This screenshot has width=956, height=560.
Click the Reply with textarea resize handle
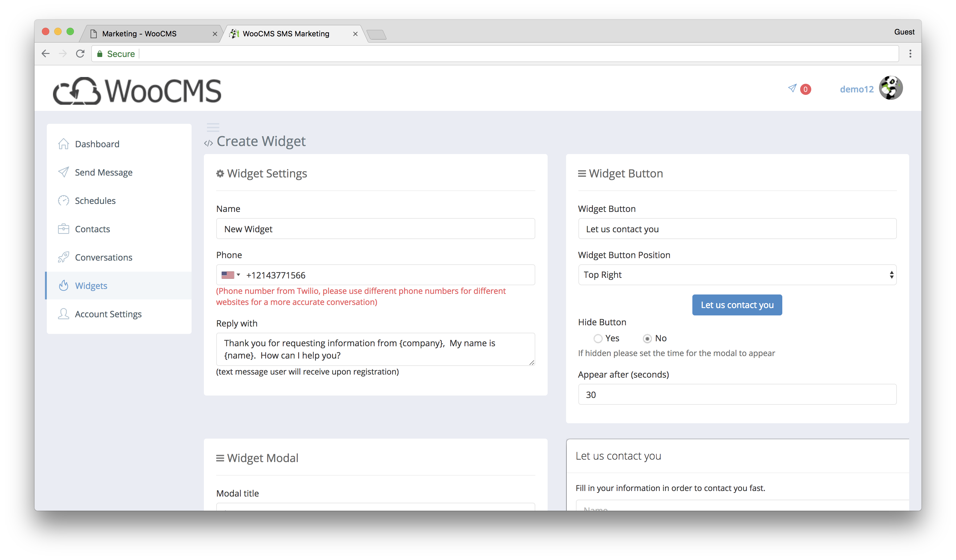(532, 362)
